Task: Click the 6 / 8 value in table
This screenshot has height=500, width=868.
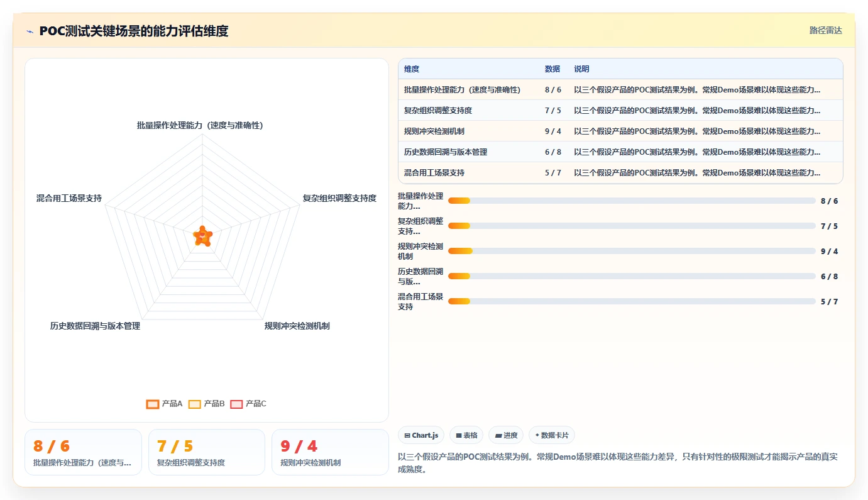Action: pos(553,152)
